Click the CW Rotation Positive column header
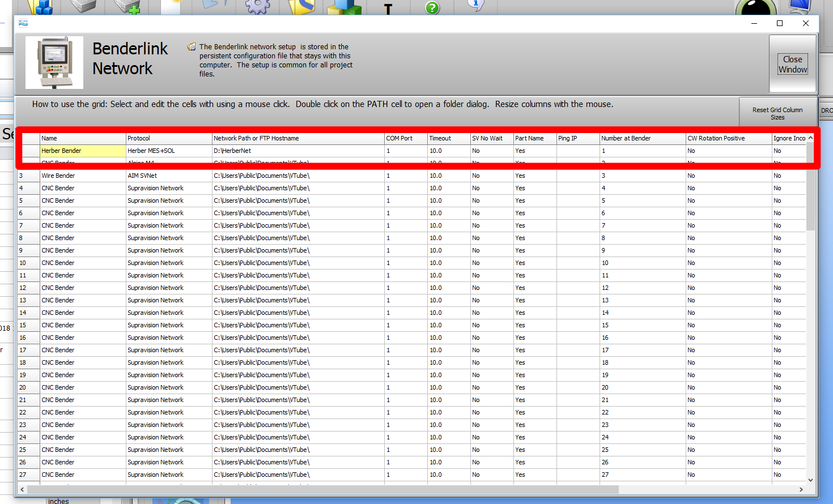 pyautogui.click(x=728, y=138)
